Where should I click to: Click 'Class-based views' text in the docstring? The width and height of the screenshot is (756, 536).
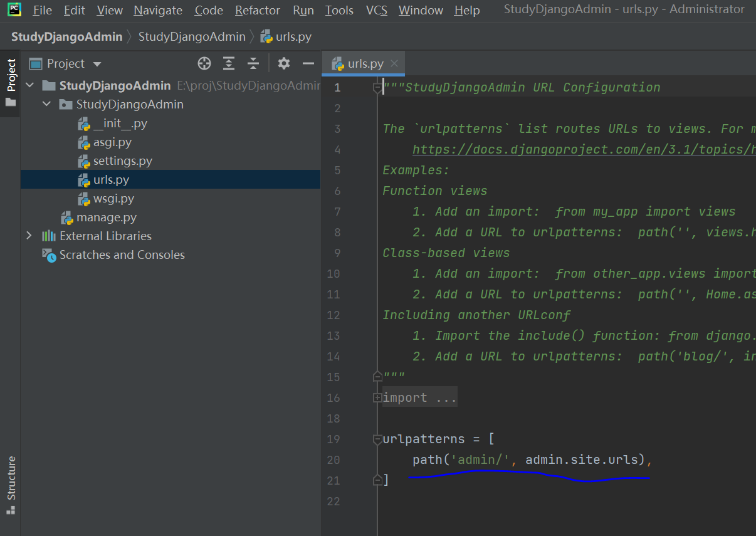coord(446,253)
